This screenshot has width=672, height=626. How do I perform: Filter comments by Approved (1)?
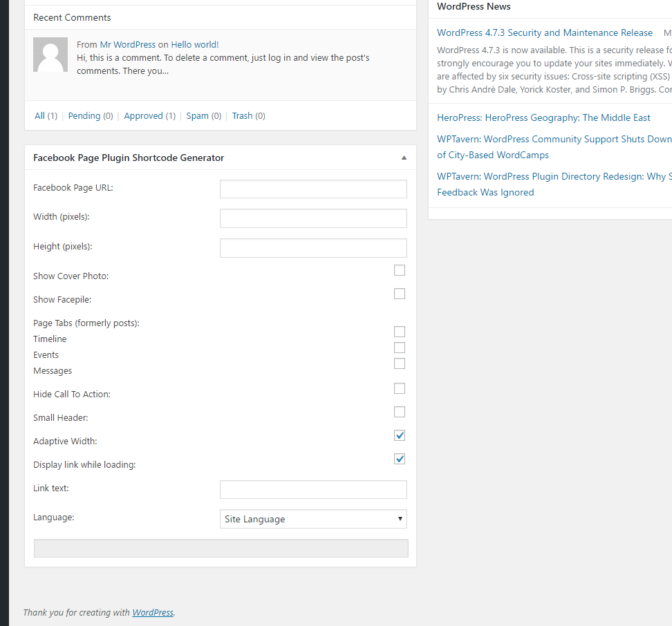[149, 115]
